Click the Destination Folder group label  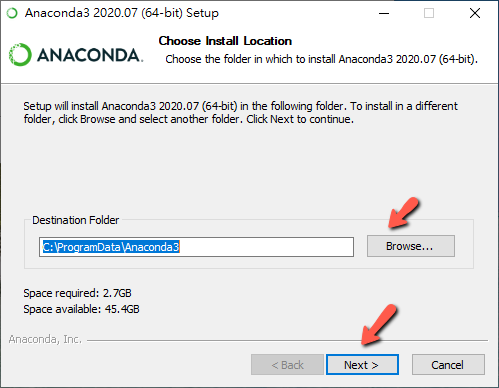point(75,220)
